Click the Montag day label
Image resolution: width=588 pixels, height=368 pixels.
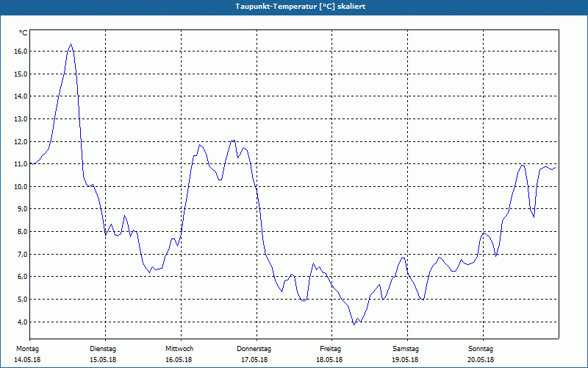click(27, 349)
